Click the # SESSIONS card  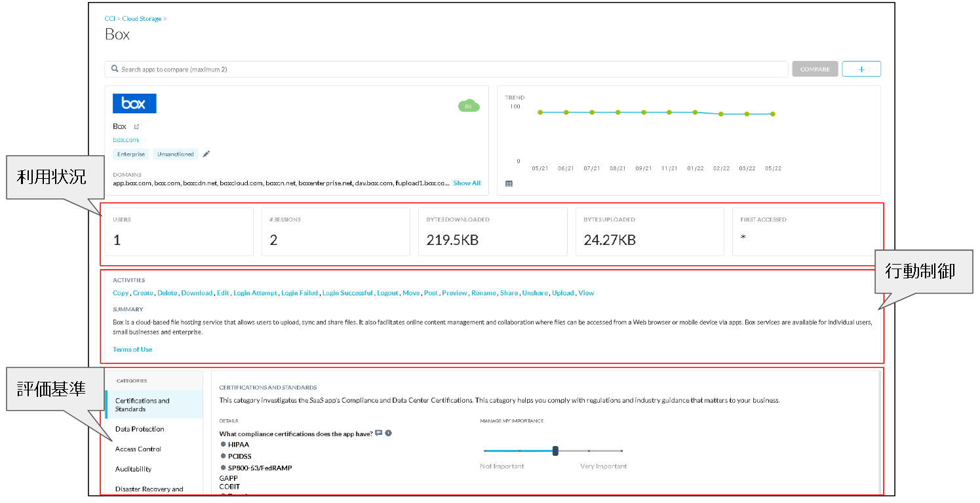click(x=336, y=232)
